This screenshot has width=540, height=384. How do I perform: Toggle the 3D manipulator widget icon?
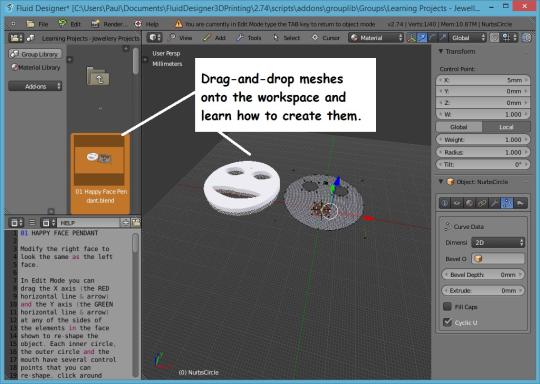tap(411, 38)
